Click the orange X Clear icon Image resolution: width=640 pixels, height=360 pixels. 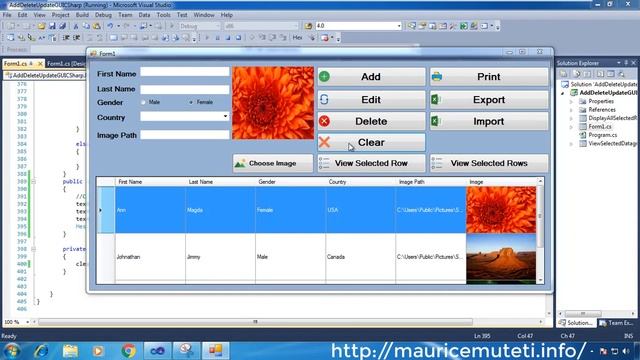pos(324,142)
